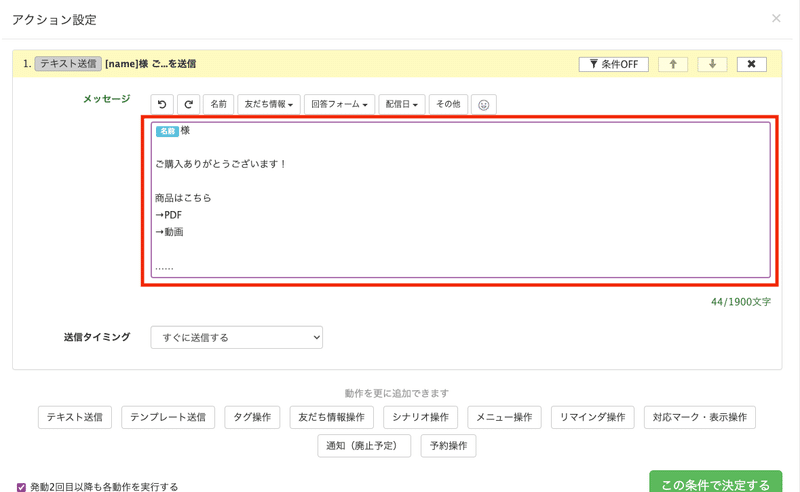The image size is (800, 492).
Task: Open the emoji picker smiley icon
Action: [484, 105]
